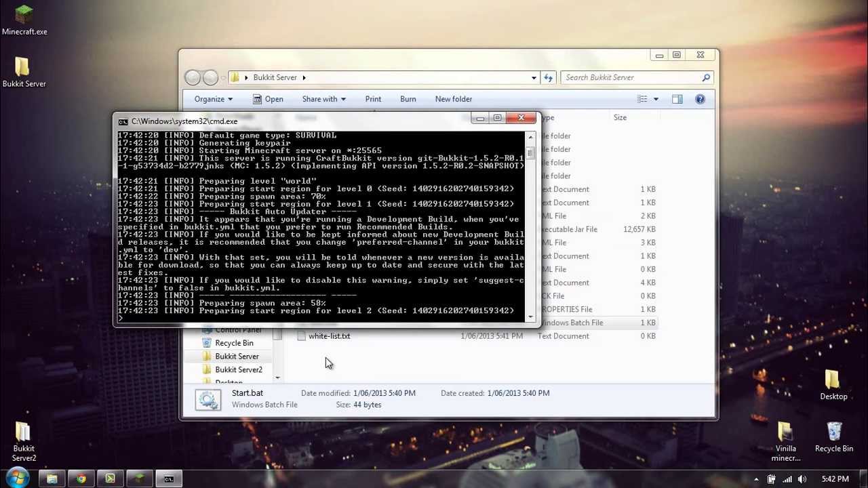Click Bukkit Server breadcrumb in address bar

[x=275, y=77]
